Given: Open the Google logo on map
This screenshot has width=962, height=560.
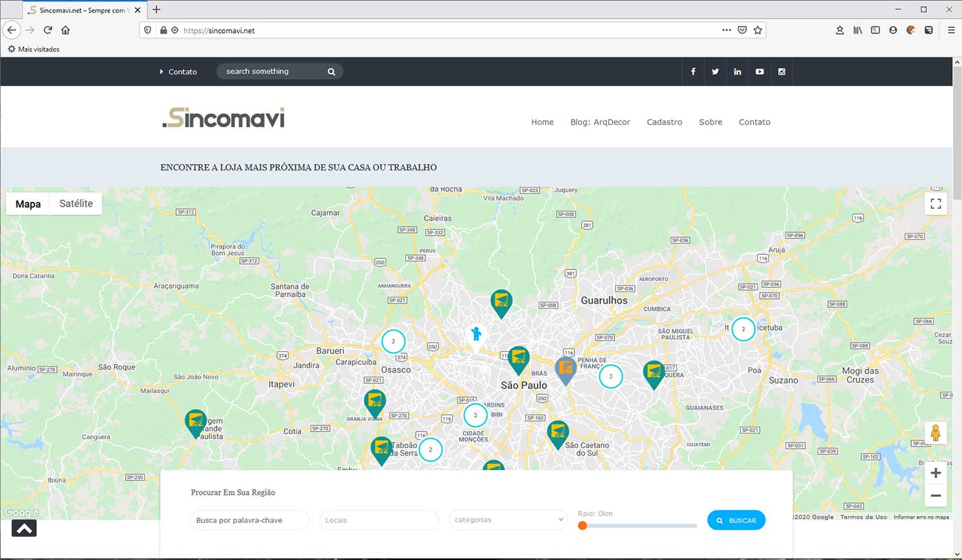Looking at the screenshot, I should [x=21, y=513].
